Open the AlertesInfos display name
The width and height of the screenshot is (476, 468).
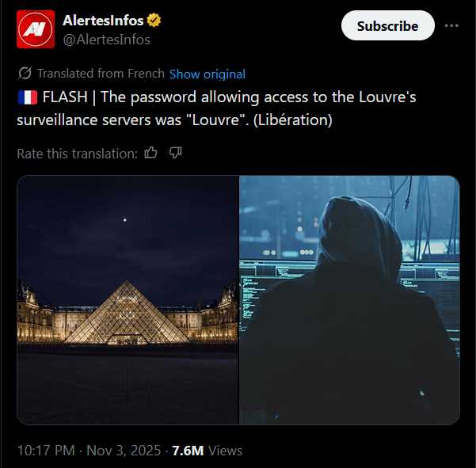coord(103,21)
